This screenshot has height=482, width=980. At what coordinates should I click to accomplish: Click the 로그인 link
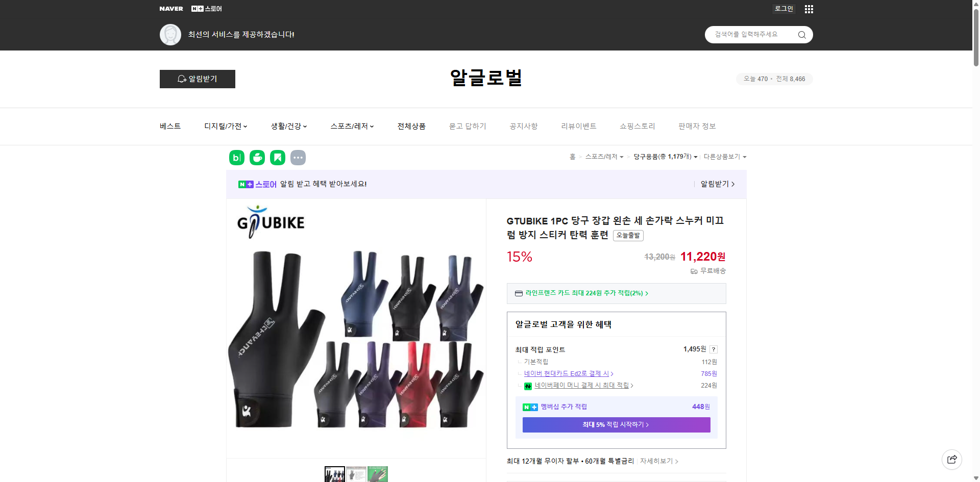783,9
